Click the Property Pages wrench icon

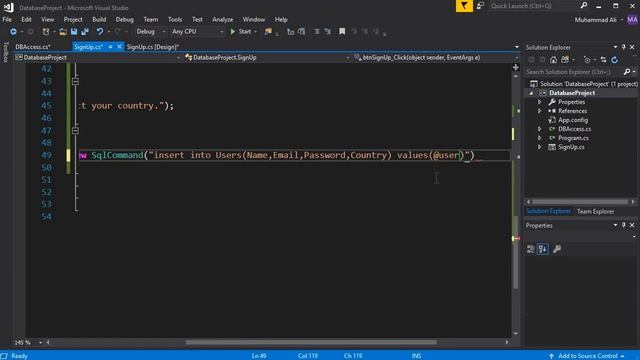coord(557,249)
